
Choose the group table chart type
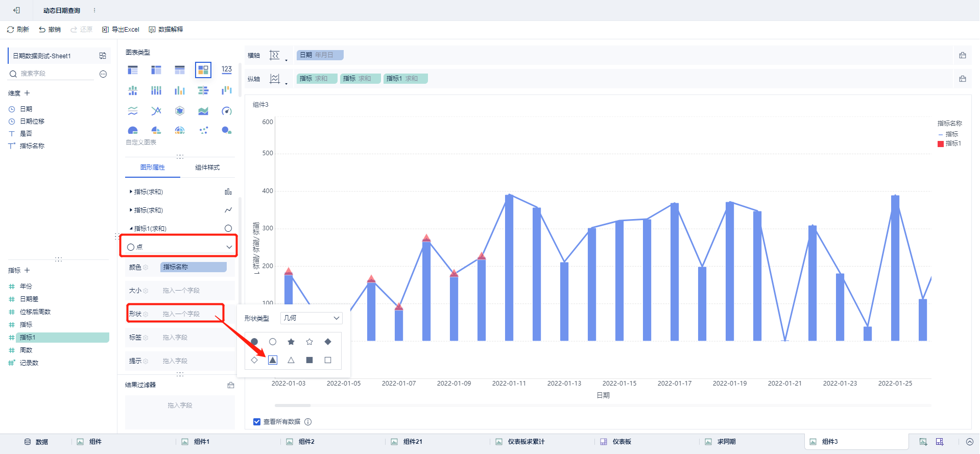[133, 70]
